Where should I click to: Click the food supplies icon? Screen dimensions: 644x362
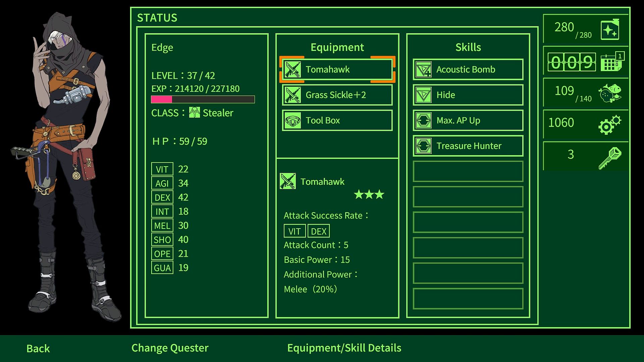coord(609,93)
